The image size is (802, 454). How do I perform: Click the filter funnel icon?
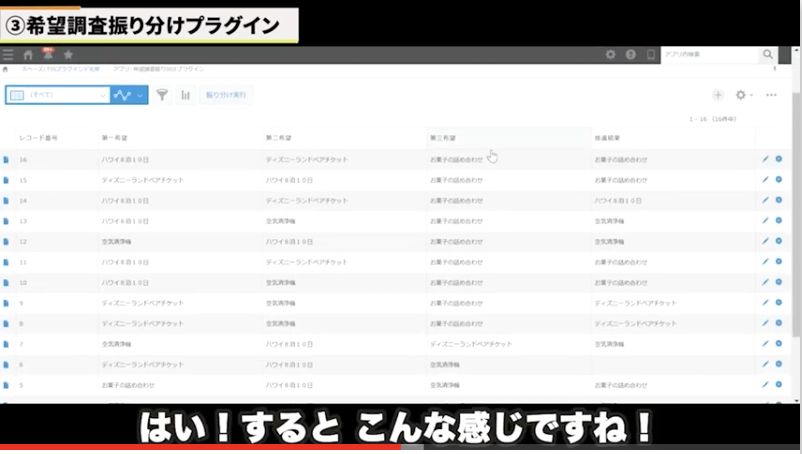pyautogui.click(x=161, y=95)
